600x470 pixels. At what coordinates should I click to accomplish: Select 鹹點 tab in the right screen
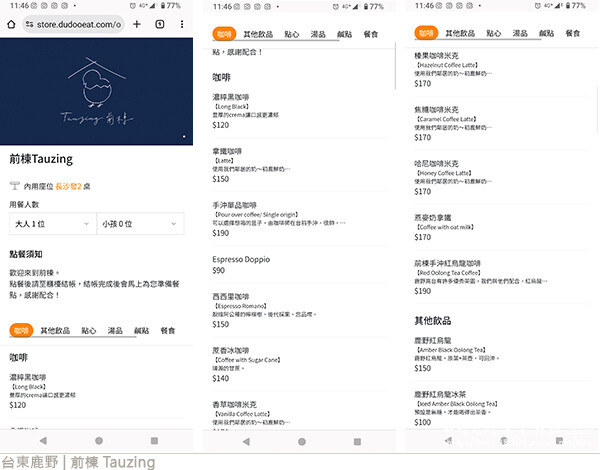[546, 33]
